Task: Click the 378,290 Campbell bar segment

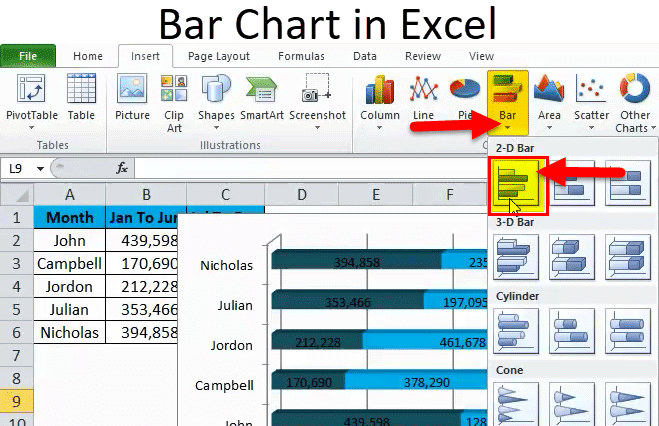Action: [416, 381]
